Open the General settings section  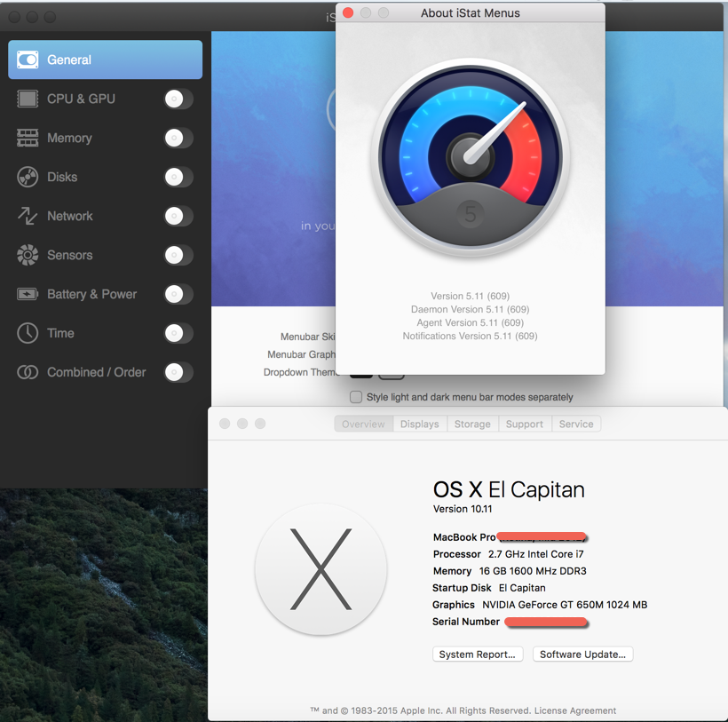[x=105, y=60]
